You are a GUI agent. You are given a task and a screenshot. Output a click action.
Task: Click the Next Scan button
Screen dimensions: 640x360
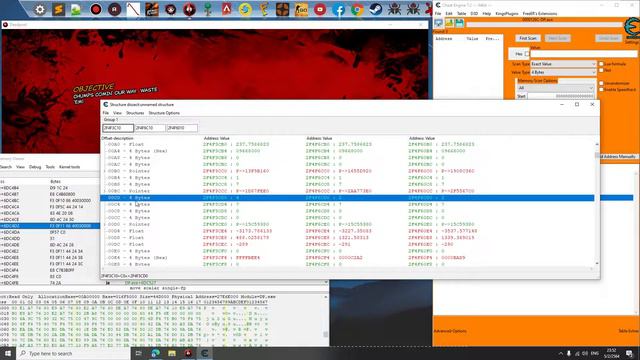(x=558, y=38)
